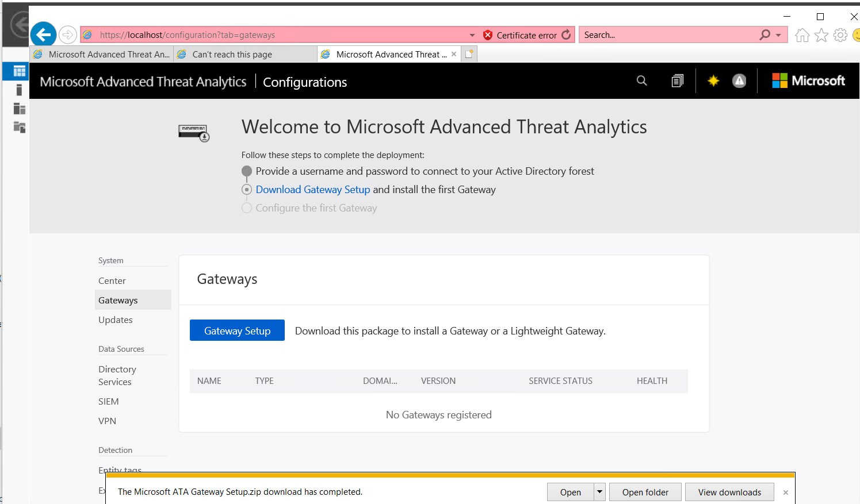Click the ATA search magnifier icon

(642, 81)
